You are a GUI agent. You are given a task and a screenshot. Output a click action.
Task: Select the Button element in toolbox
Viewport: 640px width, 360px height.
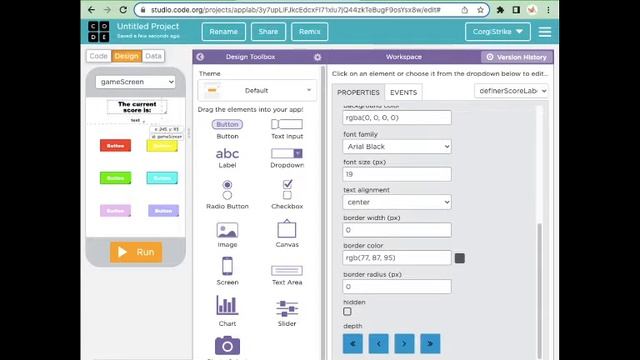point(227,129)
